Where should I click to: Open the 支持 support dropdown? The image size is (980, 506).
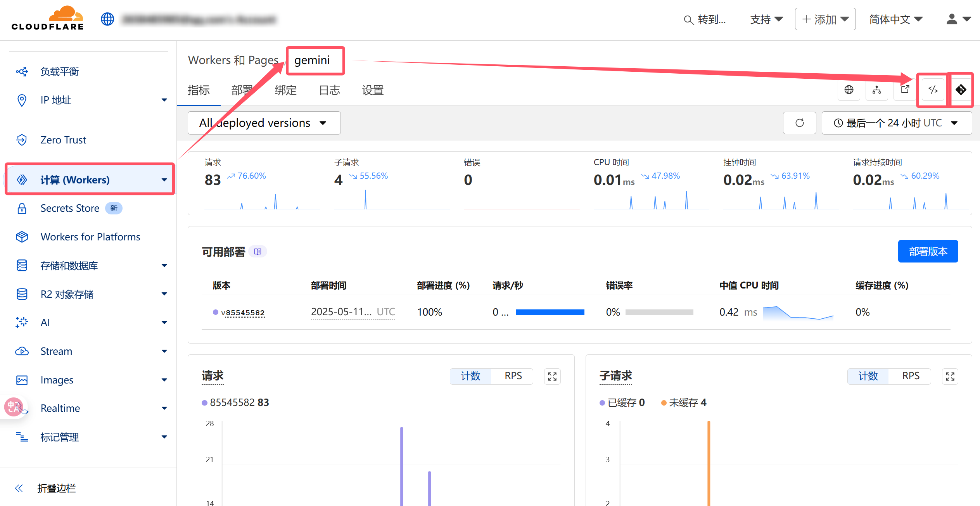(x=766, y=19)
